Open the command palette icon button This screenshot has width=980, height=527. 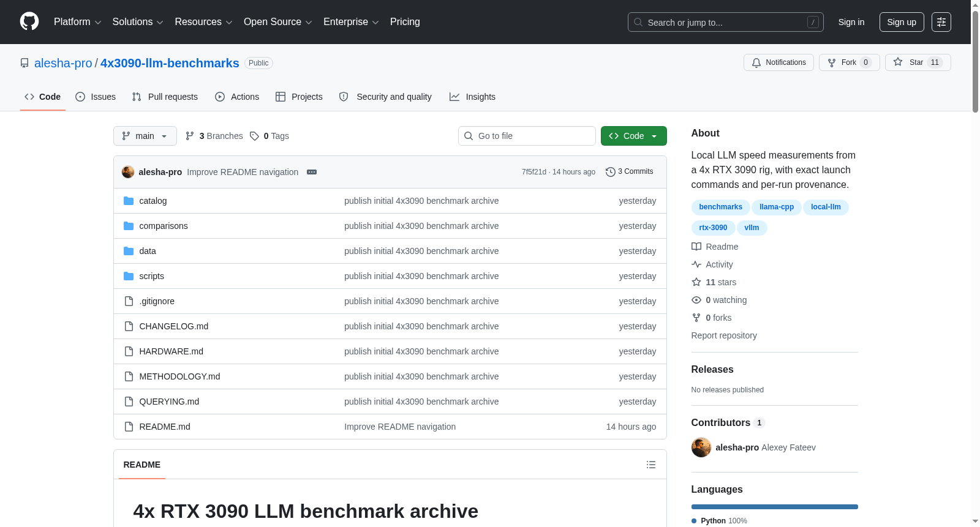[941, 22]
